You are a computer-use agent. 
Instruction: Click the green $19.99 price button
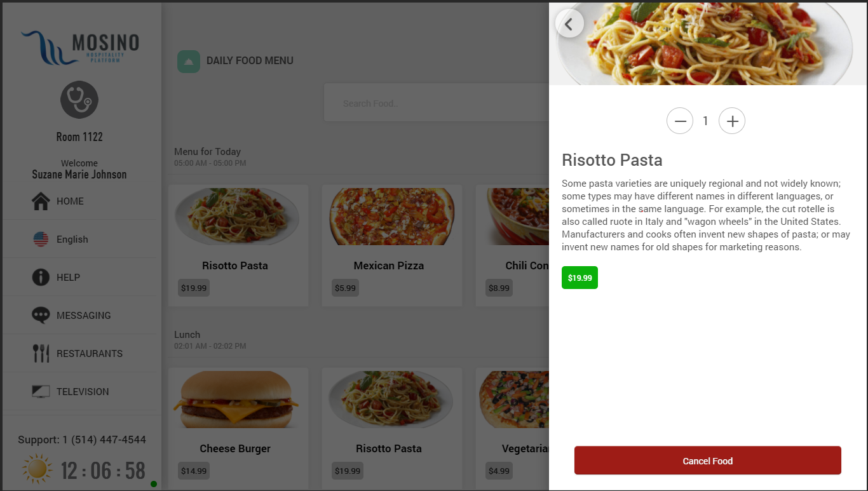[580, 278]
